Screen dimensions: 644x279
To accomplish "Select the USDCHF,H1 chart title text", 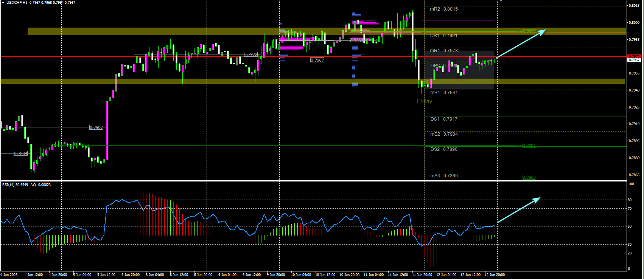I will [x=17, y=2].
